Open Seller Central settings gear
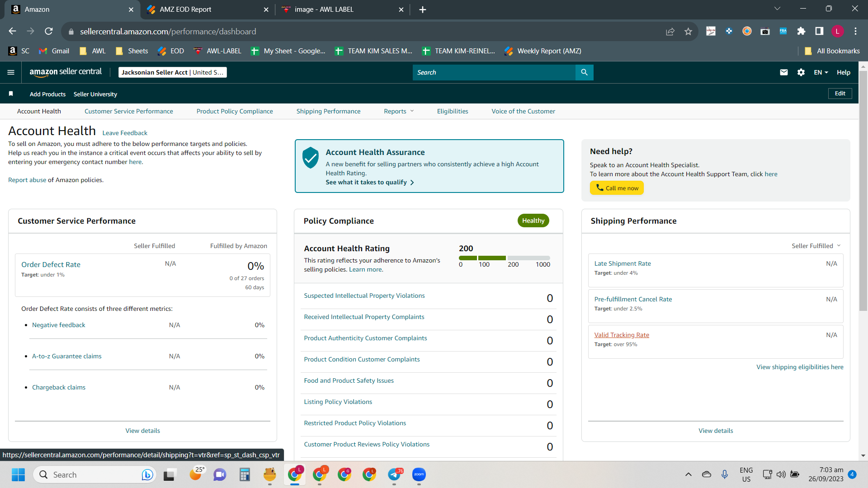Viewport: 868px width, 488px height. click(801, 72)
